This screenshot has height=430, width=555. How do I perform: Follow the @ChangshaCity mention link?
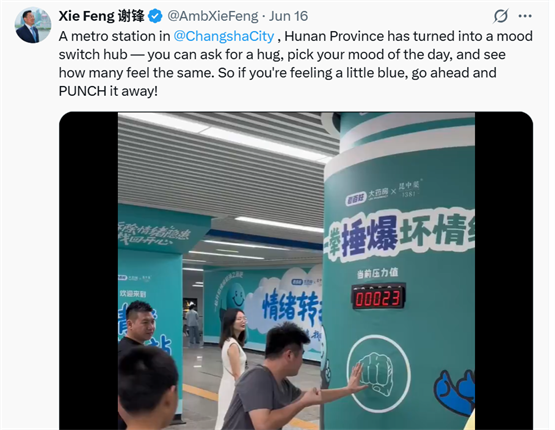tap(224, 36)
